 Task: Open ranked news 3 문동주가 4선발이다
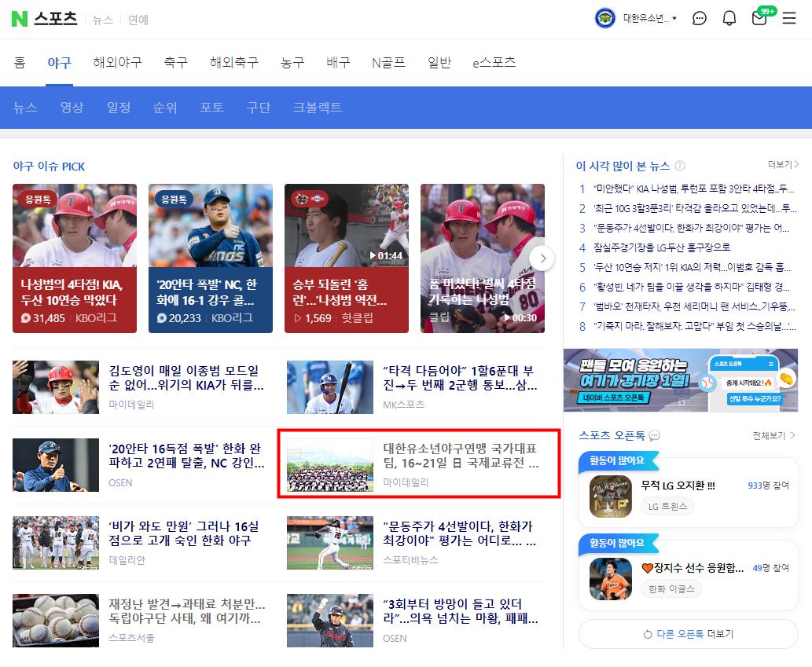pyautogui.click(x=691, y=228)
